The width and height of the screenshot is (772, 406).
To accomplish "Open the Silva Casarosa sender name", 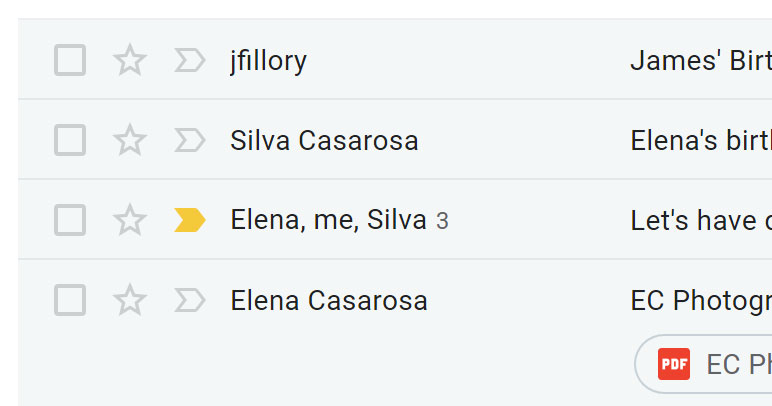I will pos(324,141).
